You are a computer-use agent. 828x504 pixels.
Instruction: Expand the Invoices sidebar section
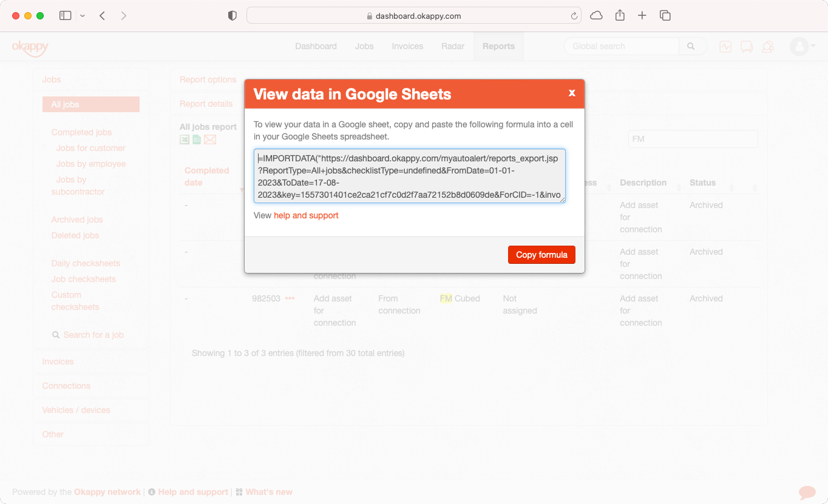pos(91,361)
